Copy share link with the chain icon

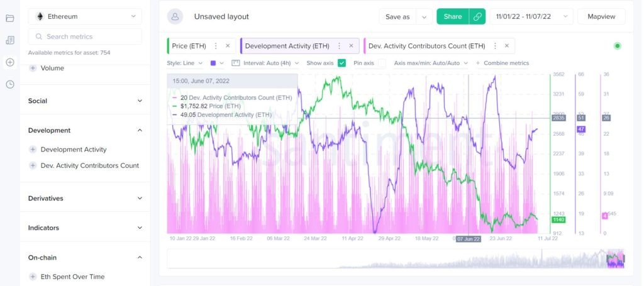pyautogui.click(x=477, y=17)
